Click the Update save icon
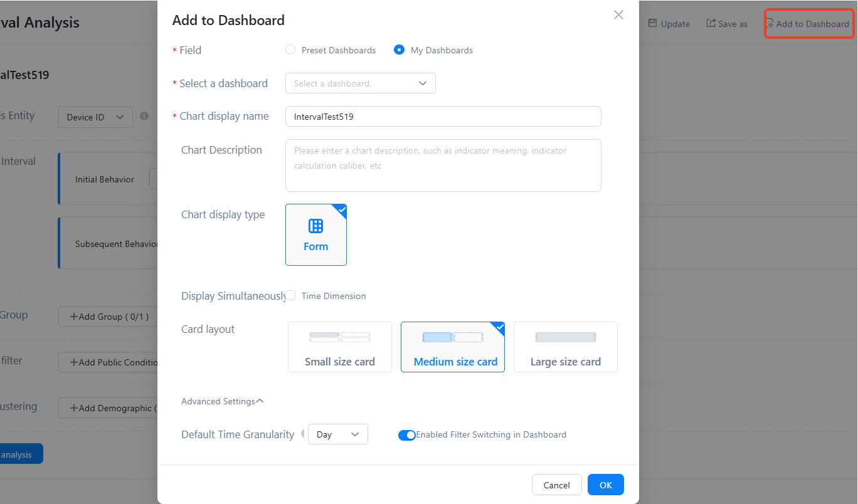Image resolution: width=858 pixels, height=504 pixels. click(x=652, y=23)
